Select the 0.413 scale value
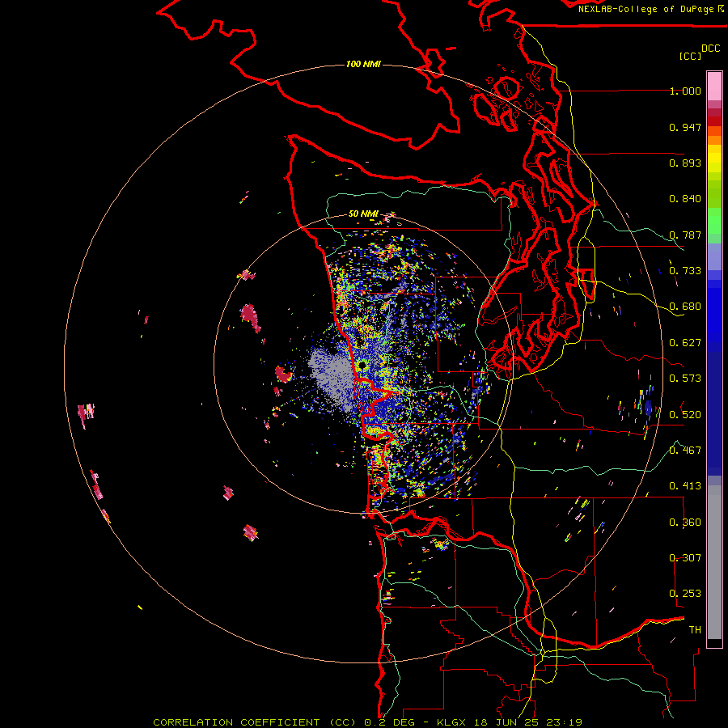728x728 pixels. click(685, 486)
